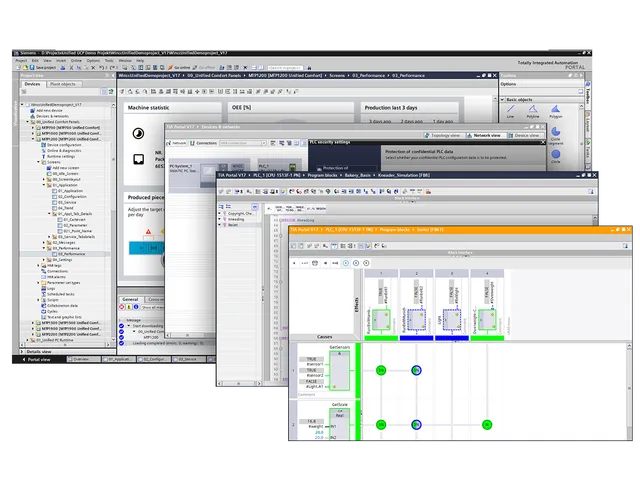Switch to Topology view
This screenshot has width=640, height=480.
pos(442,135)
